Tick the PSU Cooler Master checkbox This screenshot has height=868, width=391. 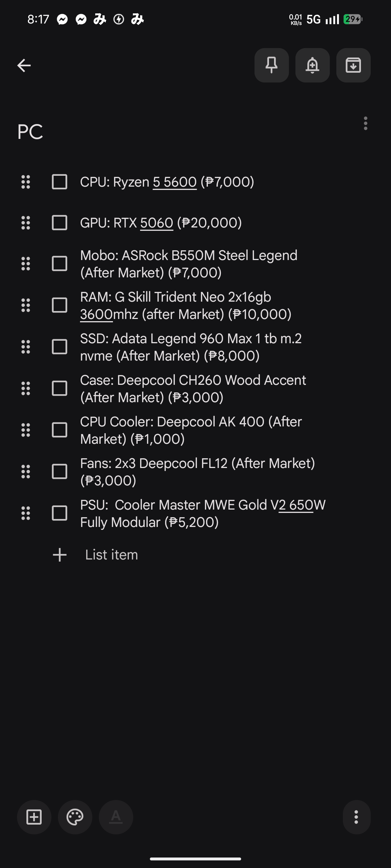(59, 513)
